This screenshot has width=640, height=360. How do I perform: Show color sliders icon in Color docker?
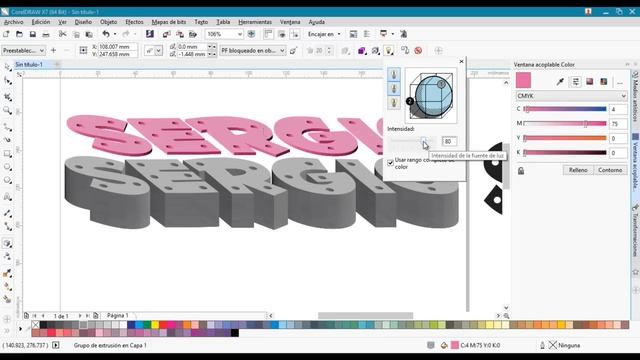575,82
